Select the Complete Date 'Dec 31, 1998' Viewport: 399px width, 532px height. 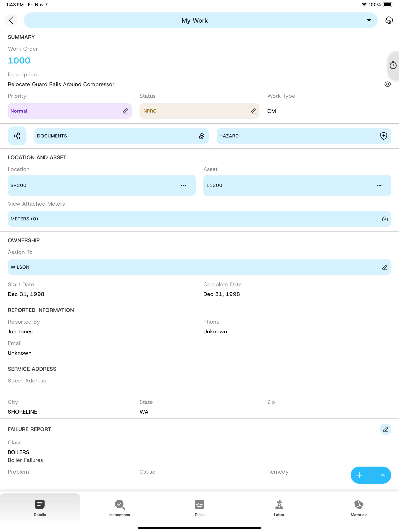point(221,294)
